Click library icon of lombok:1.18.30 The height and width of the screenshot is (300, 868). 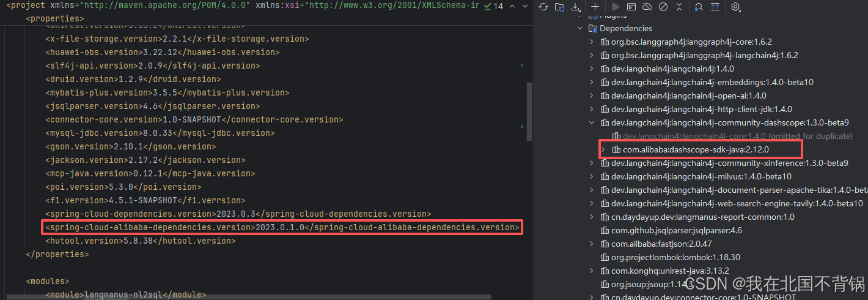coord(605,257)
